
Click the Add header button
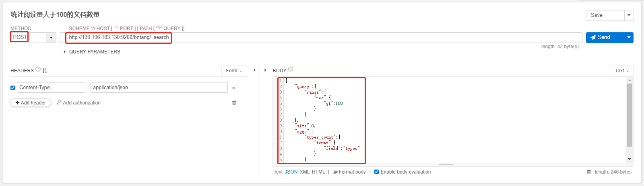pyautogui.click(x=31, y=103)
